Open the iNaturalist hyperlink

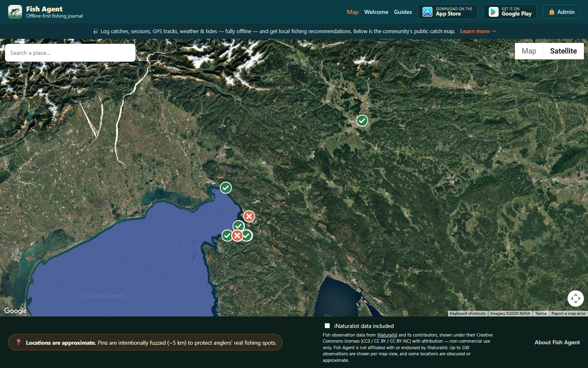pyautogui.click(x=387, y=335)
